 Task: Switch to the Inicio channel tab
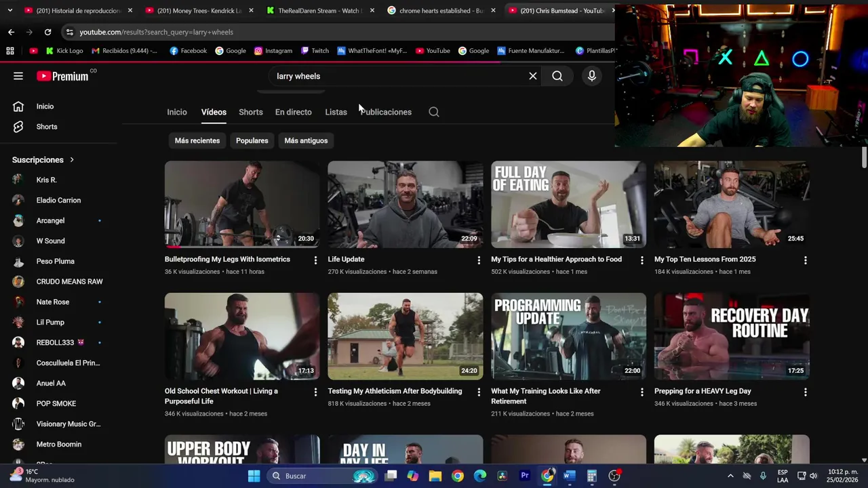click(x=177, y=112)
